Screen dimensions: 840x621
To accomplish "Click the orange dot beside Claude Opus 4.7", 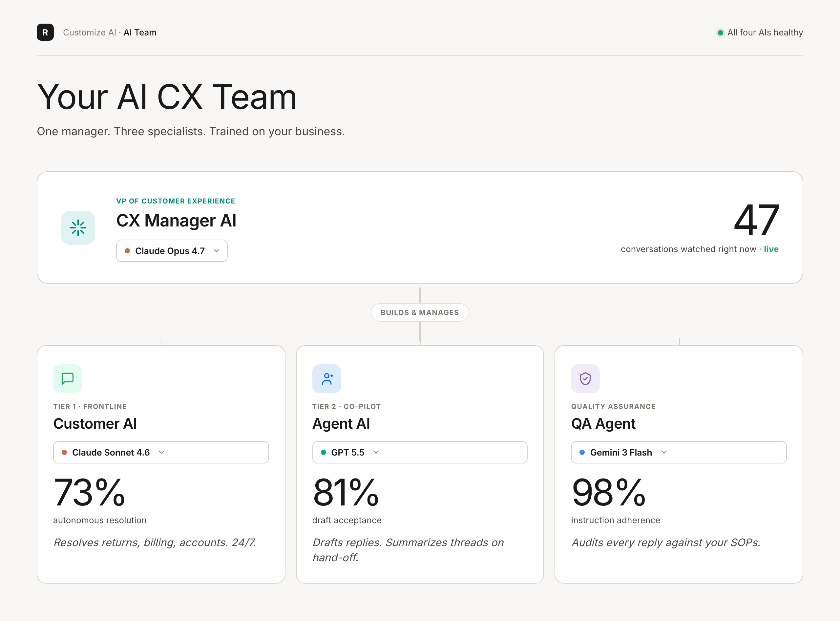I will point(127,251).
